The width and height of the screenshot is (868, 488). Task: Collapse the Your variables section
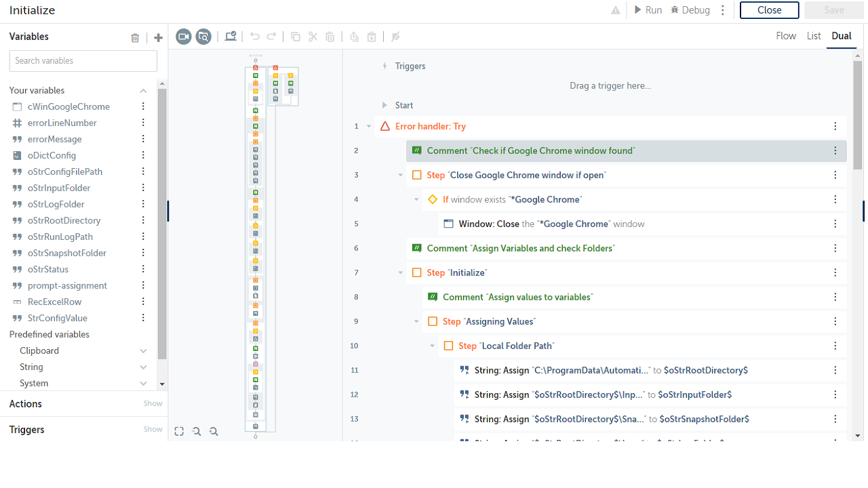pyautogui.click(x=143, y=91)
